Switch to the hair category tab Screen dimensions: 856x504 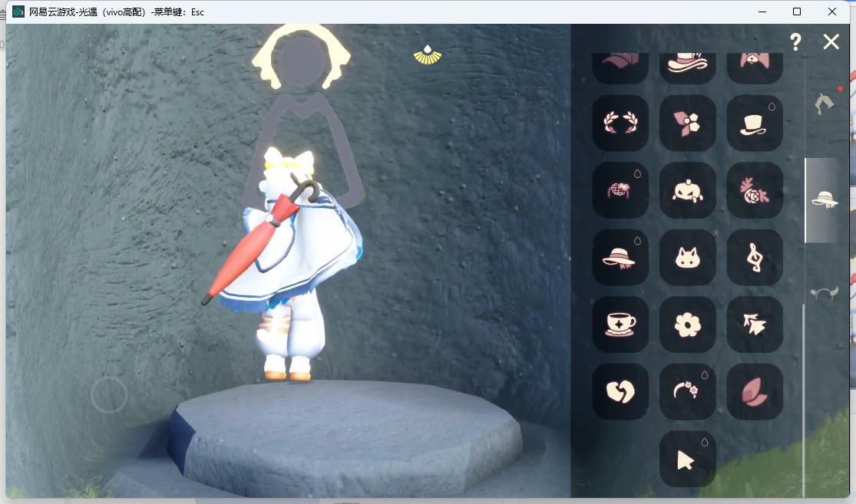(x=824, y=103)
